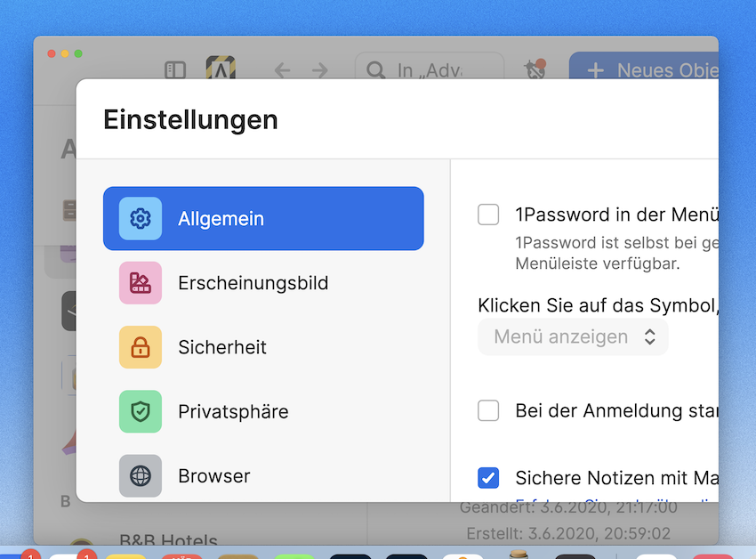Open the Menü anzeigen dropdown

tap(574, 337)
